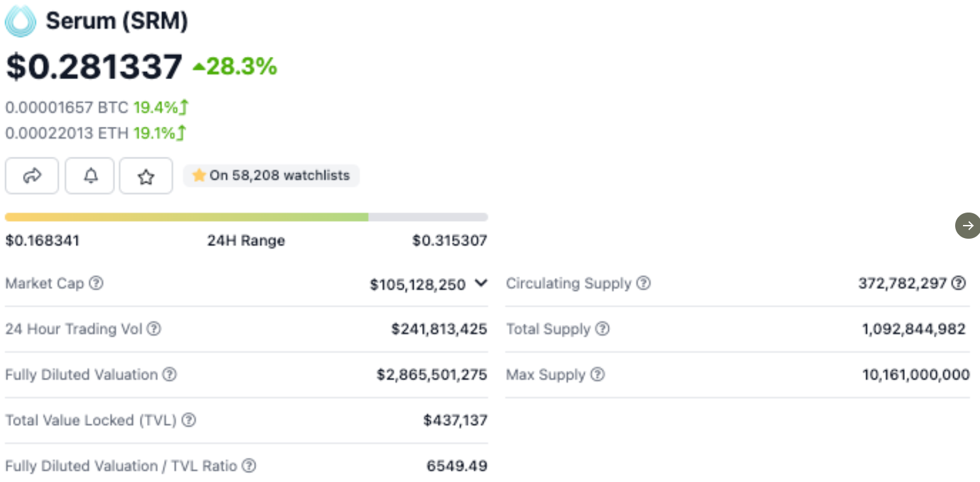This screenshot has width=980, height=482.
Task: Open Total Supply help icon
Action: click(602, 329)
